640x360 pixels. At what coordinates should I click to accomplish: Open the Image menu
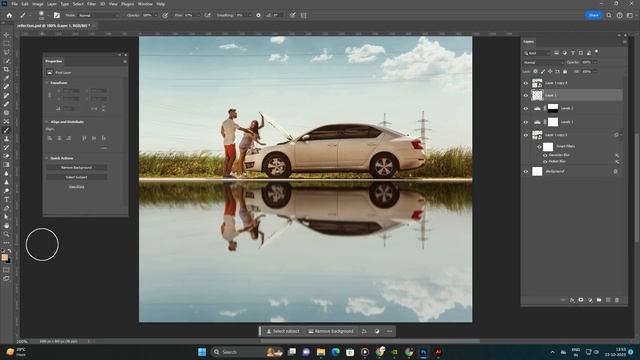coord(38,4)
